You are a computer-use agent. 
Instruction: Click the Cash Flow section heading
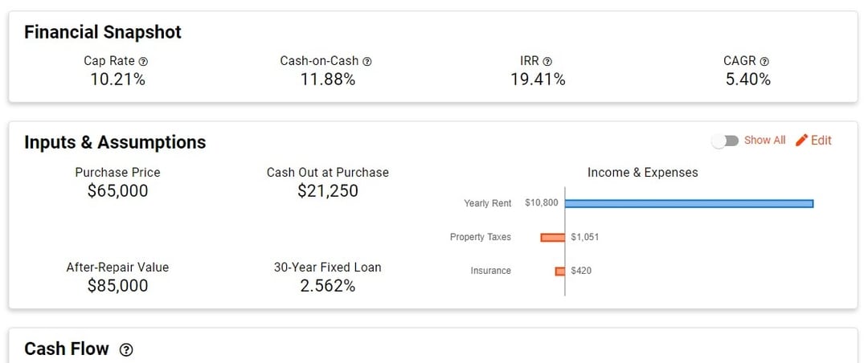click(x=67, y=349)
